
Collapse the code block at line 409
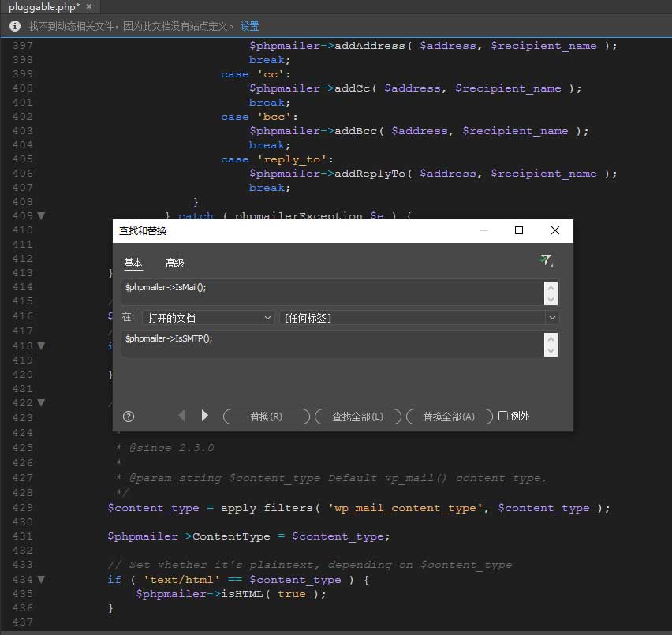click(42, 215)
